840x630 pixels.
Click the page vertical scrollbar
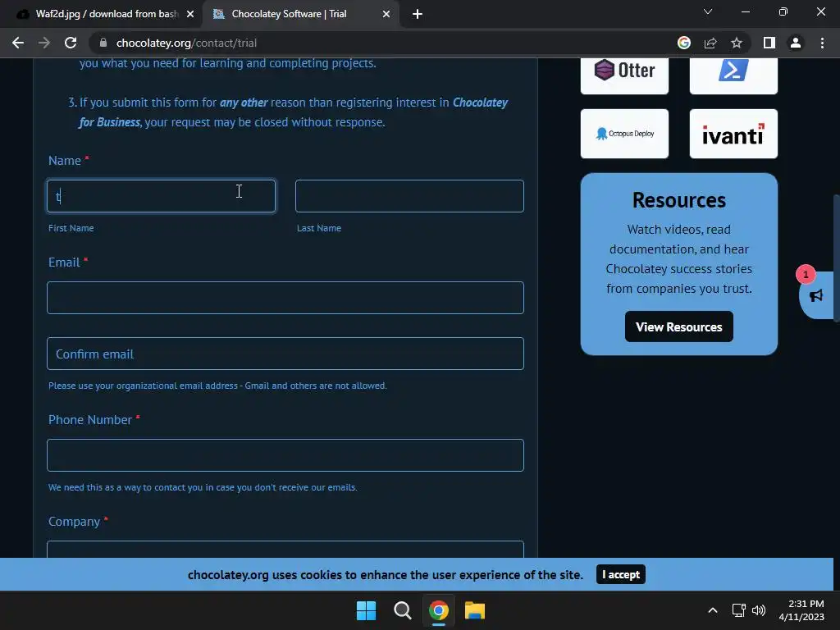point(836,258)
